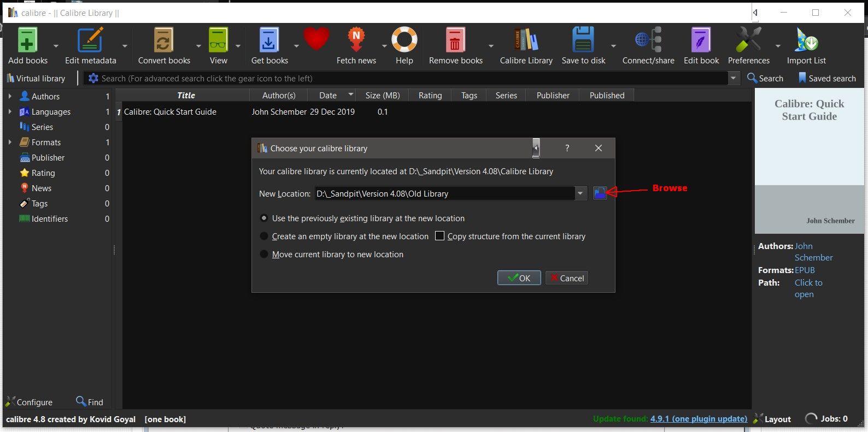Click the Import List plugin icon
The image size is (868, 432).
pyautogui.click(x=806, y=40)
